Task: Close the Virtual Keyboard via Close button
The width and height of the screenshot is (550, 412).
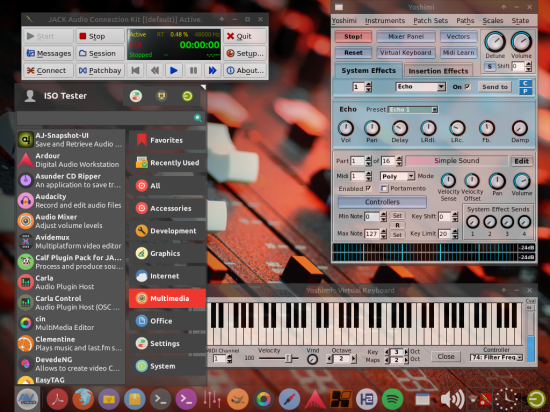Action: tap(445, 356)
